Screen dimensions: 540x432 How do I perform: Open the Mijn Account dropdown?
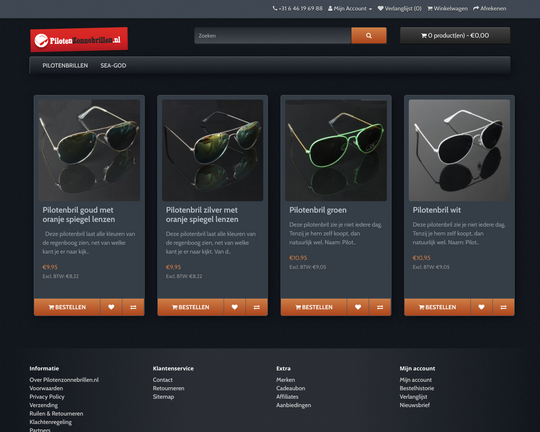[350, 9]
